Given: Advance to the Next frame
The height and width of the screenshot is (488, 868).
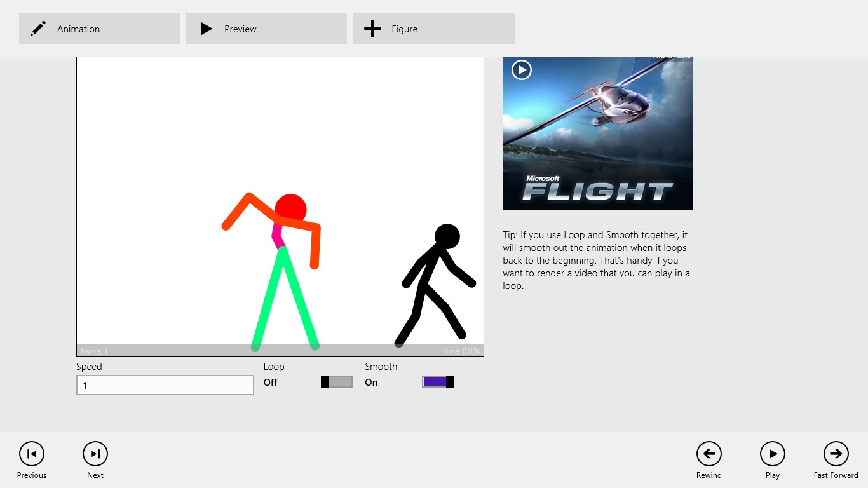Looking at the screenshot, I should pos(95,454).
